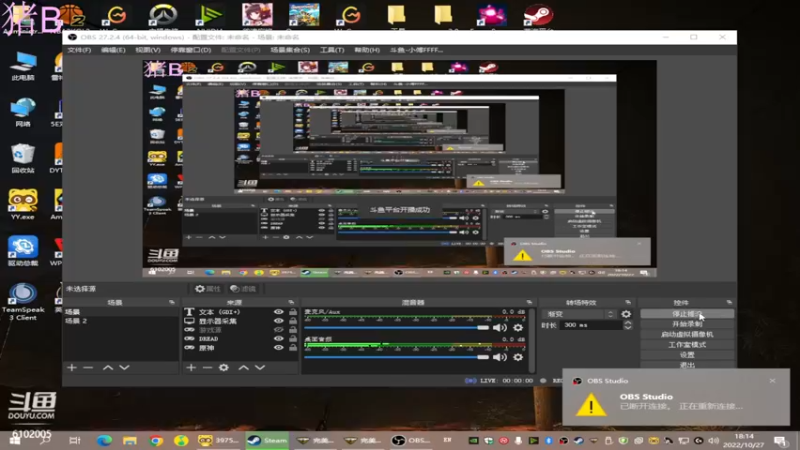Move scene down with down arrow

point(124,367)
